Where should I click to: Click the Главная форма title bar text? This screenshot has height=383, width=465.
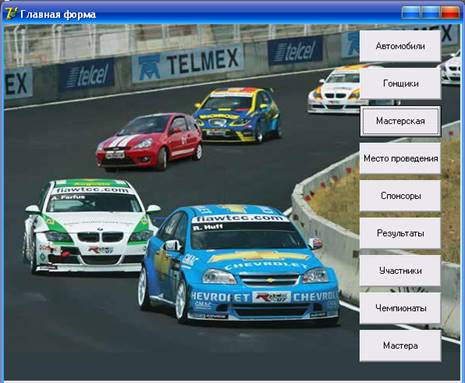pyautogui.click(x=58, y=14)
